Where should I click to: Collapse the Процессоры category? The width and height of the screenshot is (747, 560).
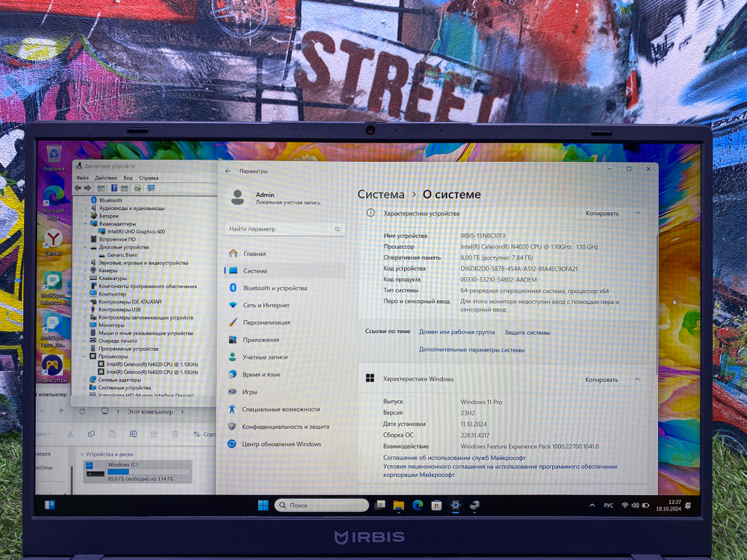click(86, 356)
